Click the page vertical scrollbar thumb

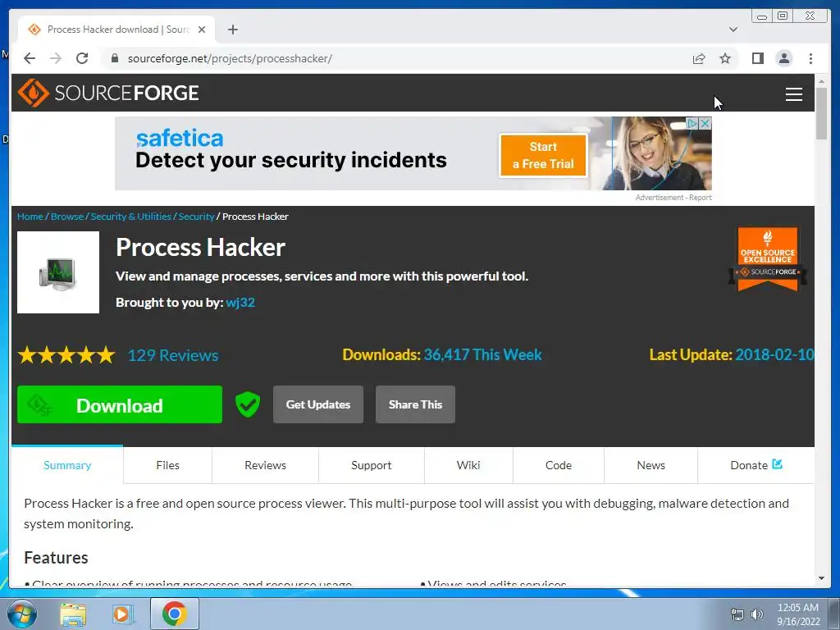(821, 113)
